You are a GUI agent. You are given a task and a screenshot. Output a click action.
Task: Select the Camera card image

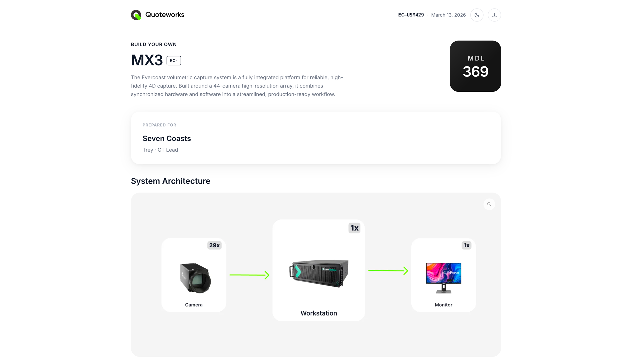[x=195, y=278]
